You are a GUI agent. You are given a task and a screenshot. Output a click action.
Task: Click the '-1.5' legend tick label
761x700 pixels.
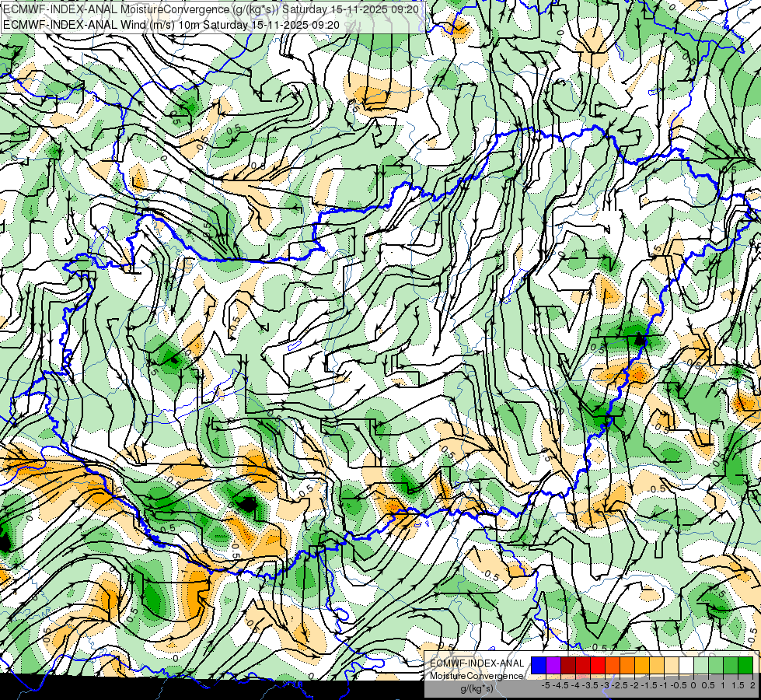coord(649,685)
